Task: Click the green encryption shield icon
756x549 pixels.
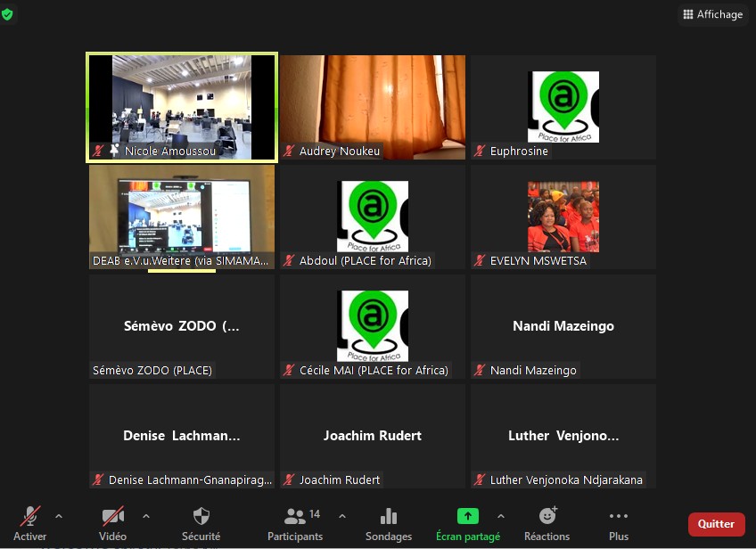Action: (x=8, y=15)
